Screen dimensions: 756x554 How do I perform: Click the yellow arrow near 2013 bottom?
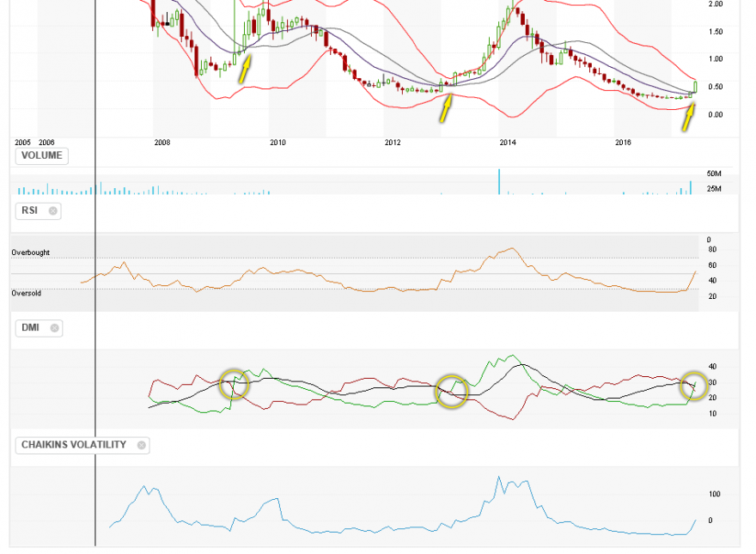446,107
